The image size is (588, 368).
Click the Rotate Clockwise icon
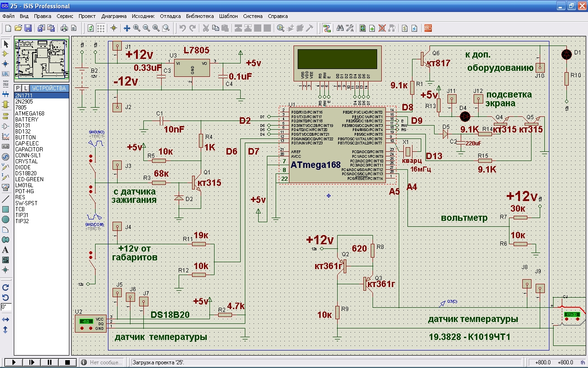pos(6,287)
